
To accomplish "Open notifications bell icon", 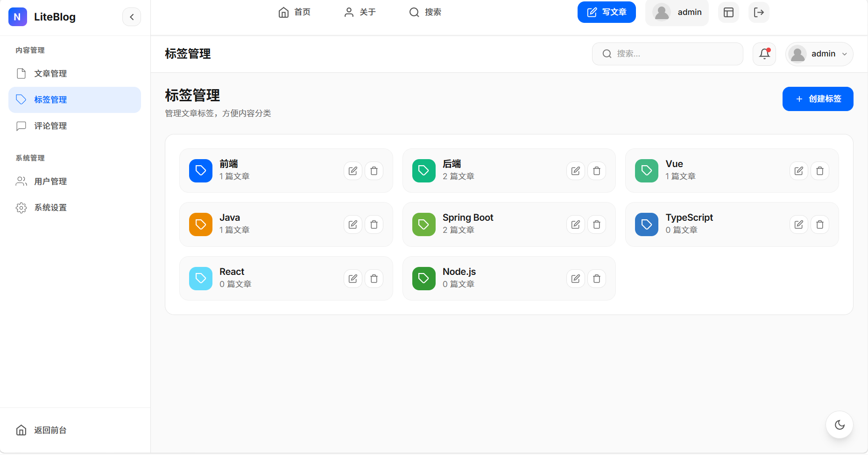I will pos(764,54).
